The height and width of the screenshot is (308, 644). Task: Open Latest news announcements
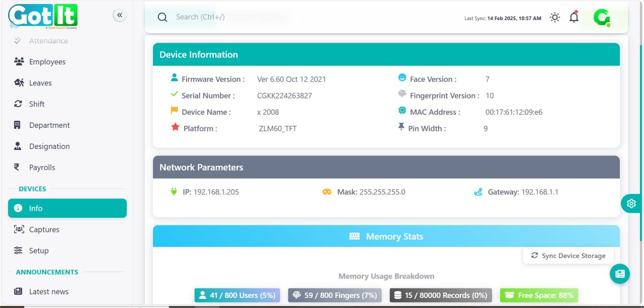(49, 291)
